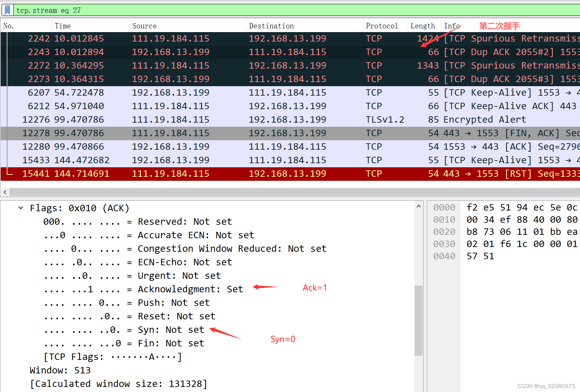Click hex offset 0030 in bytes pane
Screen dimensions: 580x392
(444, 244)
